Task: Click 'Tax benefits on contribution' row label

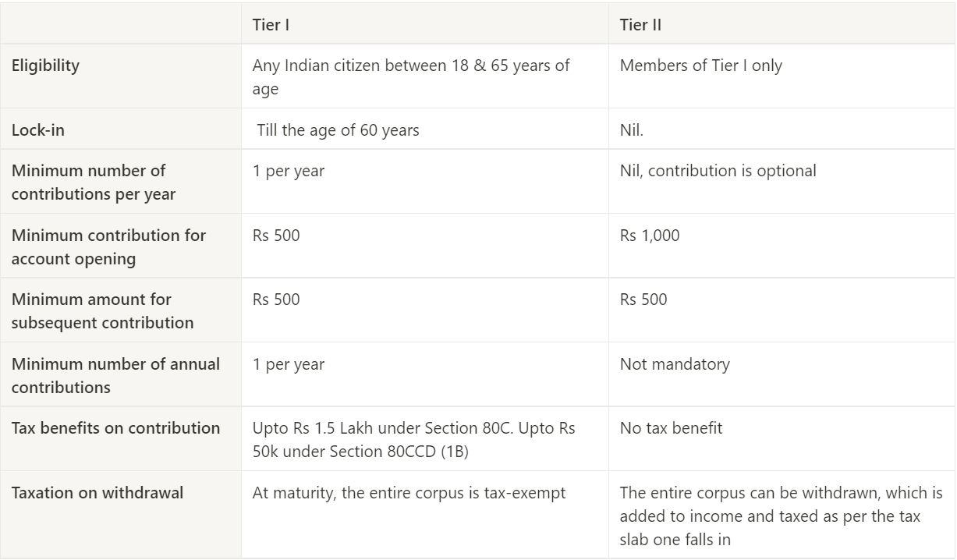Action: coord(115,428)
